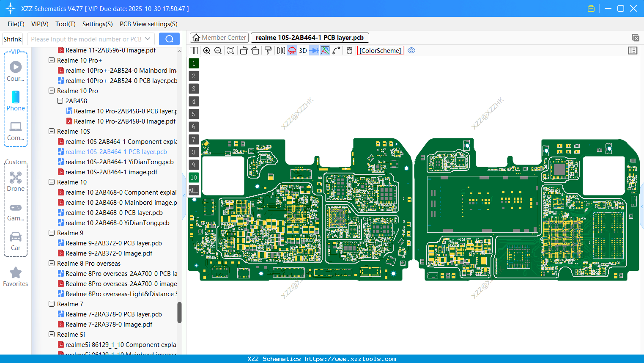Open the curved trace measurement tool

(335, 50)
